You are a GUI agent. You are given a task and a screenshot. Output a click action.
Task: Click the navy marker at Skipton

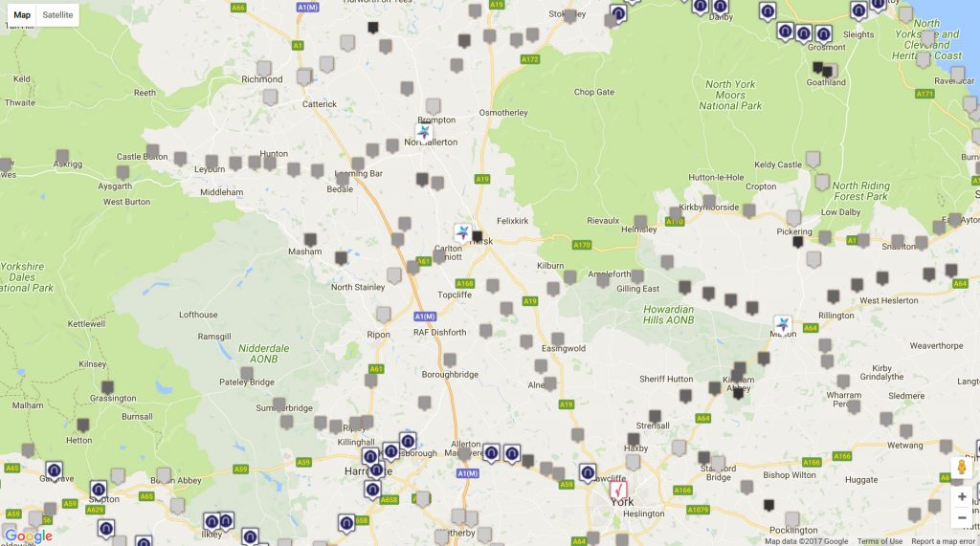pyautogui.click(x=99, y=490)
